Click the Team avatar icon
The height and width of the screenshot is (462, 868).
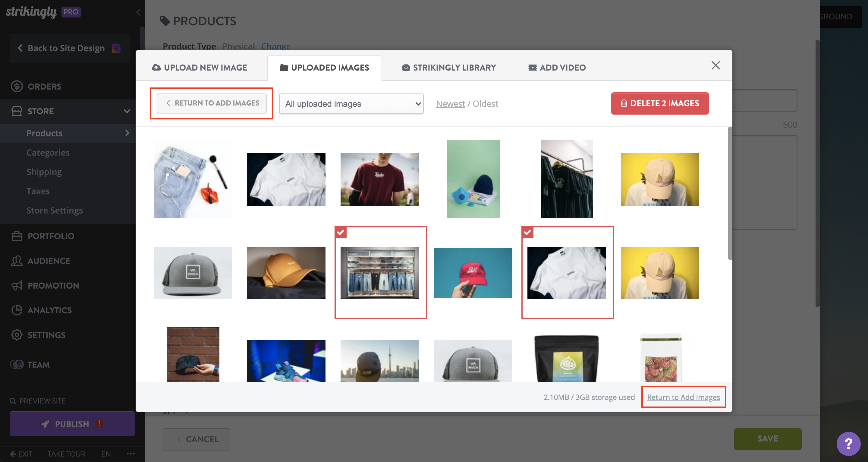coord(17,364)
